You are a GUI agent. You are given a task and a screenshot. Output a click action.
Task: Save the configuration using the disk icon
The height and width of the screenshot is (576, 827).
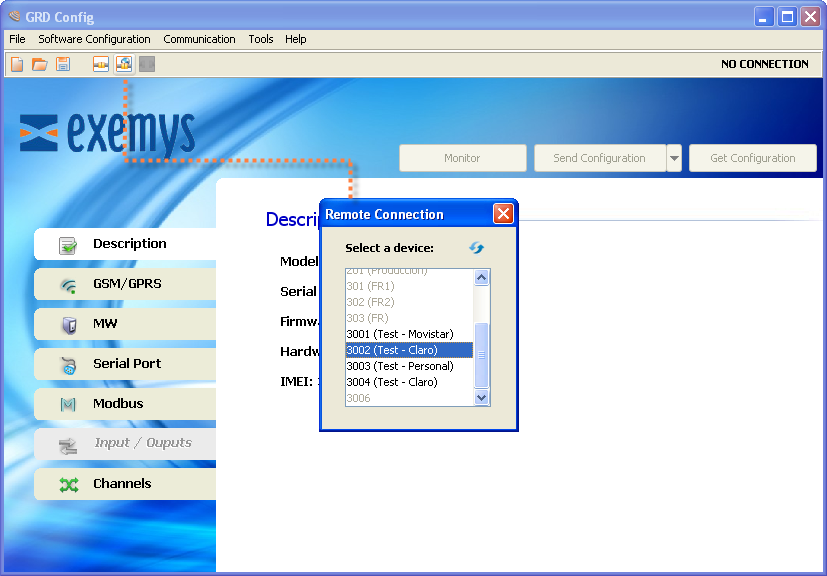[61, 63]
